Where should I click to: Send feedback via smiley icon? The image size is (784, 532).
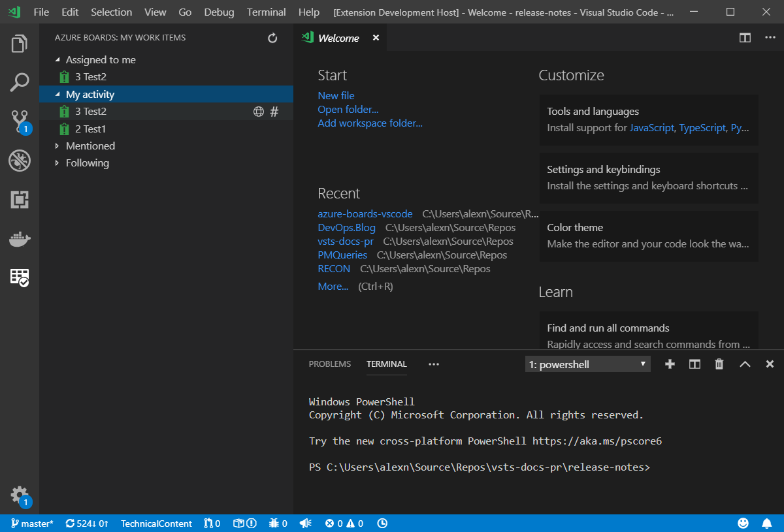(743, 524)
